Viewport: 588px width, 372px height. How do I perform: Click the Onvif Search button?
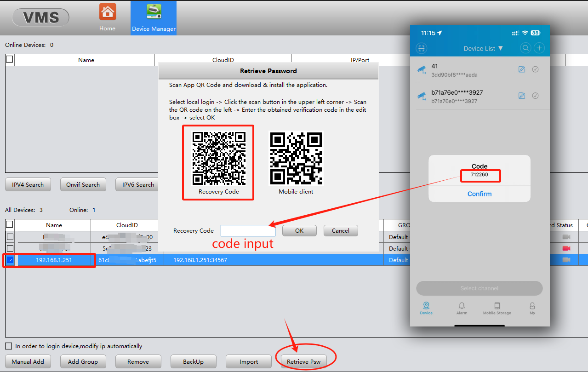click(x=83, y=184)
